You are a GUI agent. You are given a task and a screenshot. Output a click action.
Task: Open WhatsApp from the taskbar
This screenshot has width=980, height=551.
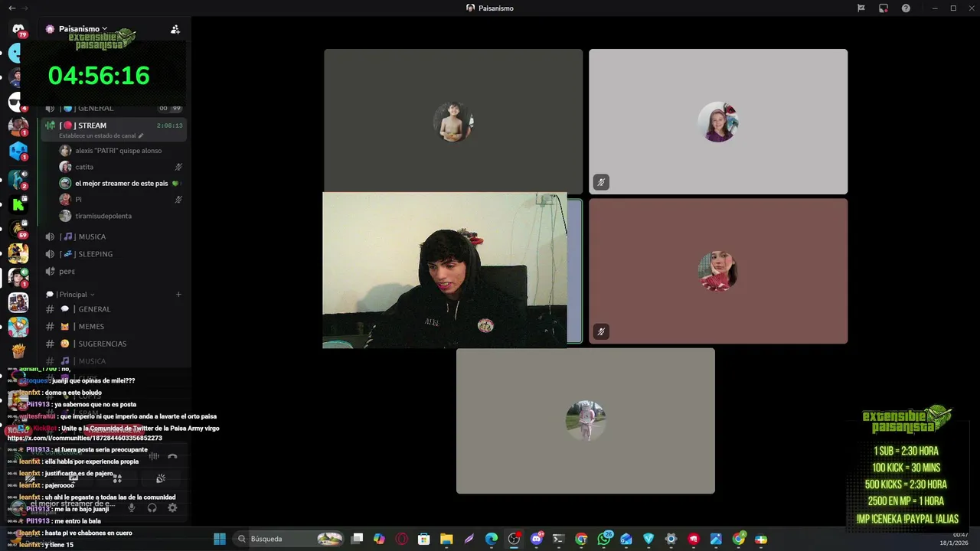coord(605,539)
